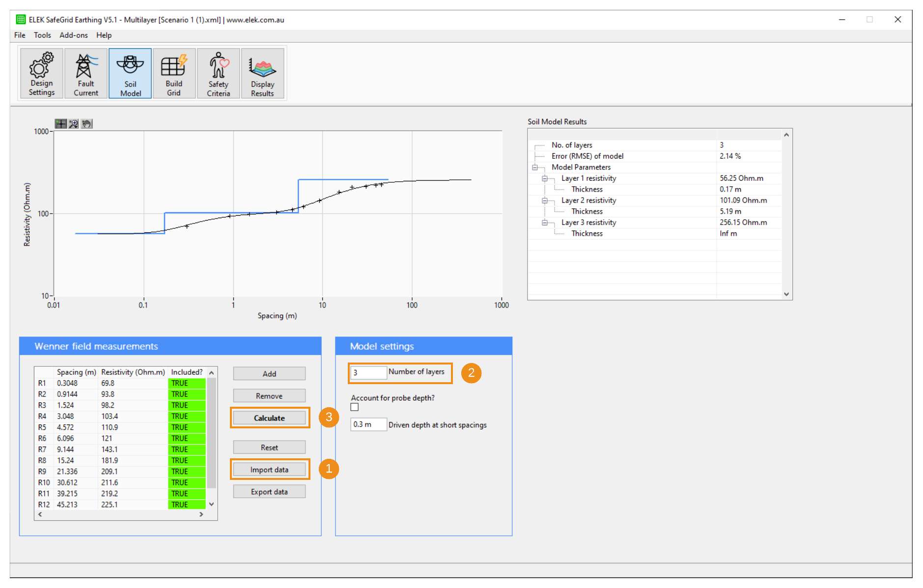Toggle the Included value for measurement R8
Screen dimensions: 923x588
tap(187, 460)
